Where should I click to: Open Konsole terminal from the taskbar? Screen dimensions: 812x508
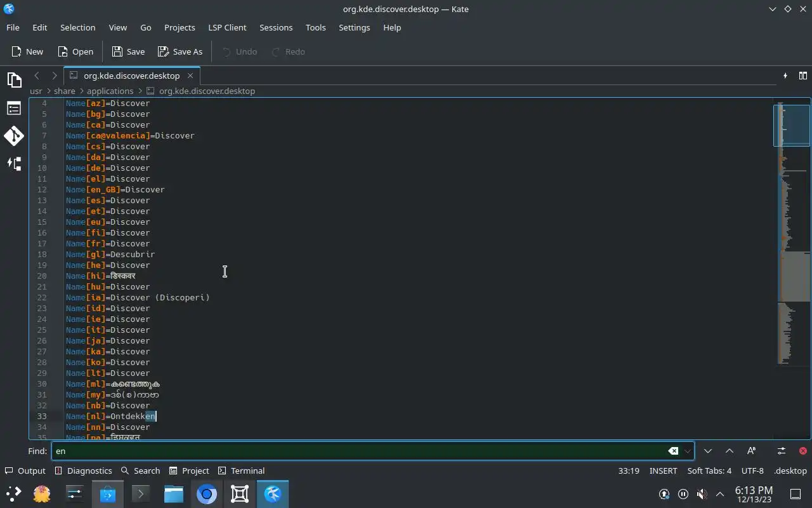pos(141,494)
